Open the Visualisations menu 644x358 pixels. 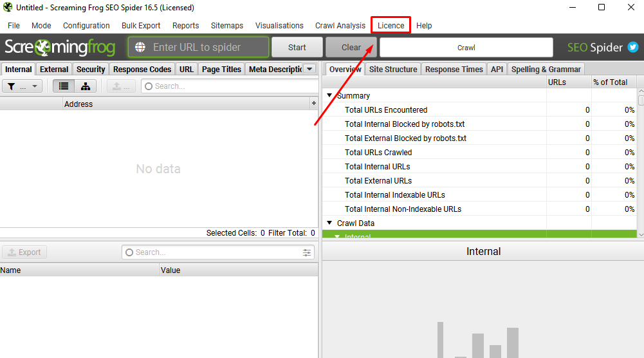[279, 26]
